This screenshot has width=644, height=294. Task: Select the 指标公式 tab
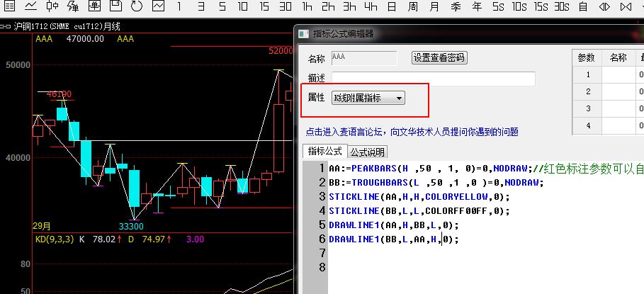tap(324, 152)
